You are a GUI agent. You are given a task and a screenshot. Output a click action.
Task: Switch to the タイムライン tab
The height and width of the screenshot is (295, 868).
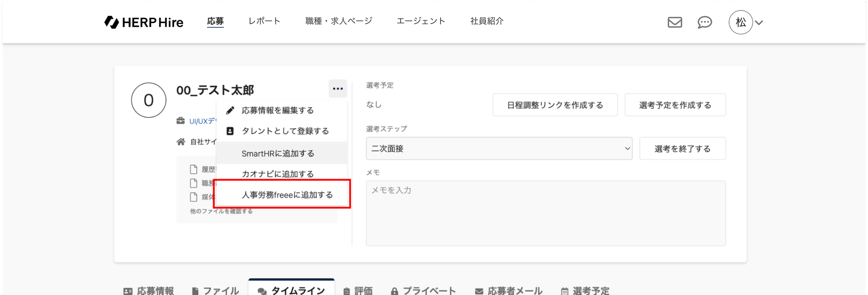pos(292,290)
